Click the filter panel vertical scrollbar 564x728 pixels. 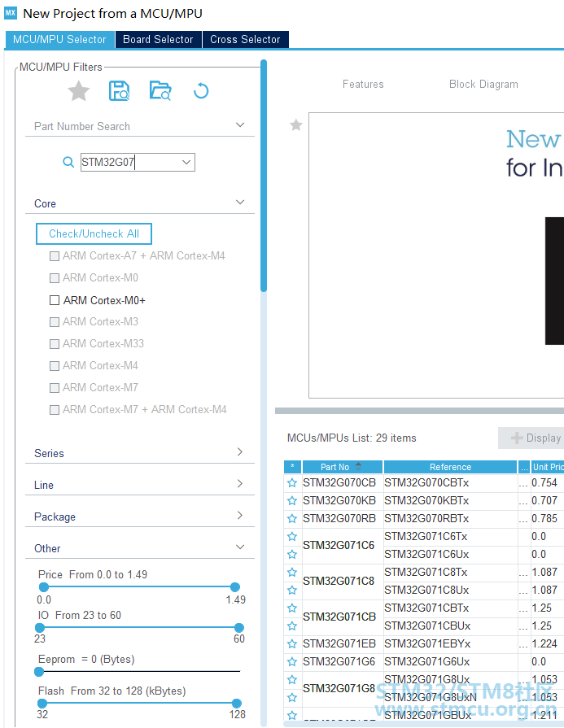click(x=264, y=176)
